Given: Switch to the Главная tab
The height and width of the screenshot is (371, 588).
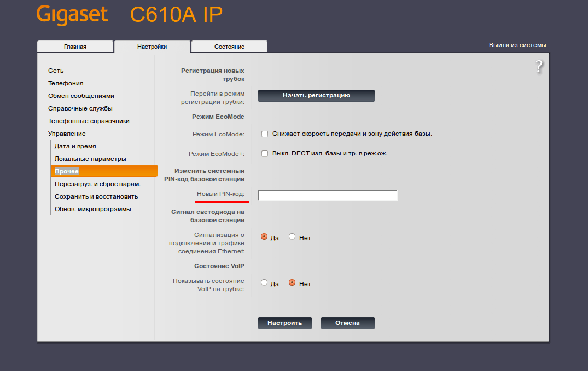Looking at the screenshot, I should pyautogui.click(x=75, y=47).
